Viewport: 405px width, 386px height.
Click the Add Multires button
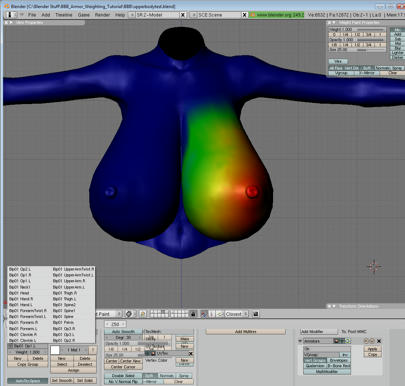coord(246,332)
